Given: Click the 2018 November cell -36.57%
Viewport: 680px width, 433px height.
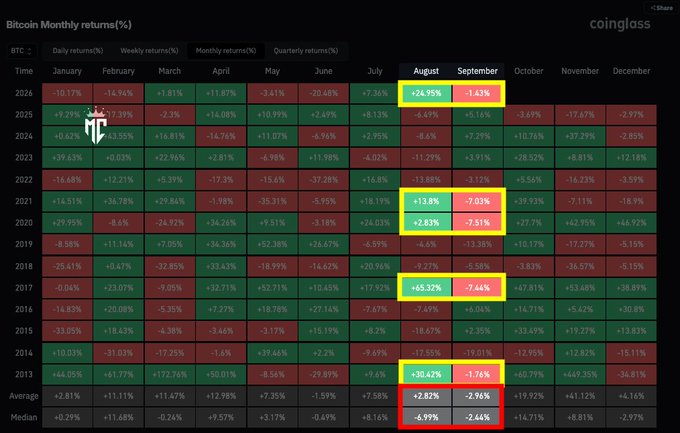Looking at the screenshot, I should tap(580, 266).
